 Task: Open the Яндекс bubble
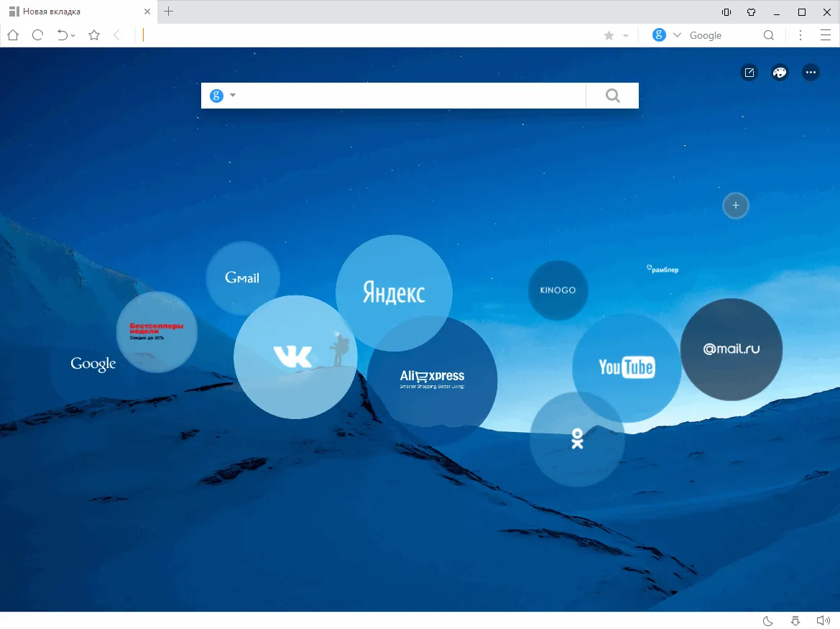coord(394,293)
